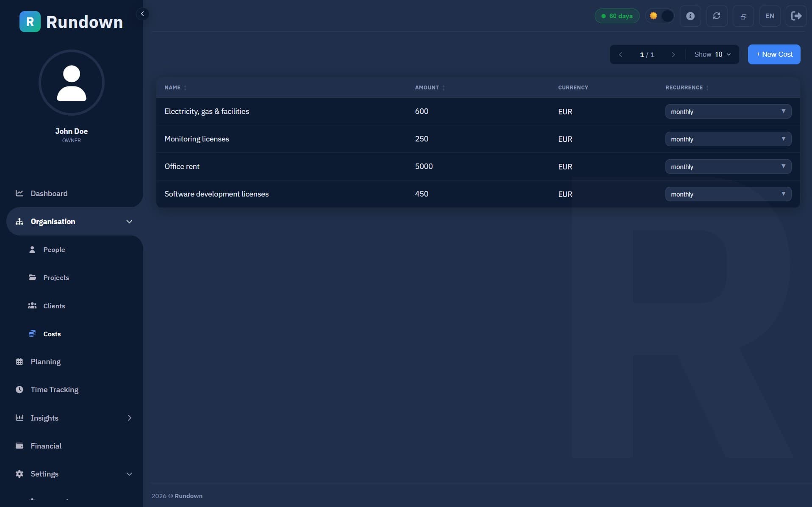
Task: Open the Planning menu item
Action: [x=45, y=362]
